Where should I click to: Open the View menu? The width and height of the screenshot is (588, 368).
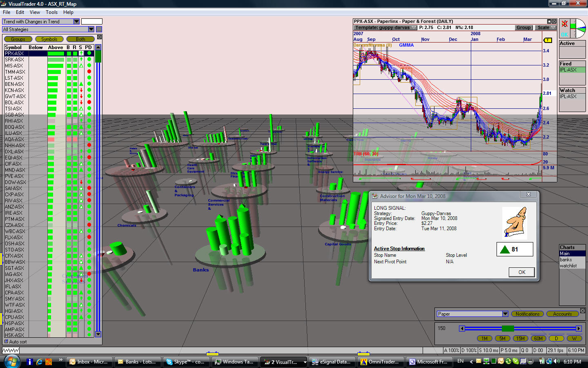click(x=35, y=12)
